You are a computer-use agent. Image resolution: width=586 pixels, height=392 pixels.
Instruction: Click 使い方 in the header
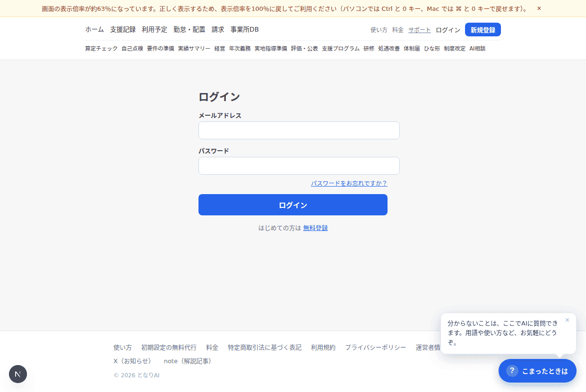[x=379, y=30]
